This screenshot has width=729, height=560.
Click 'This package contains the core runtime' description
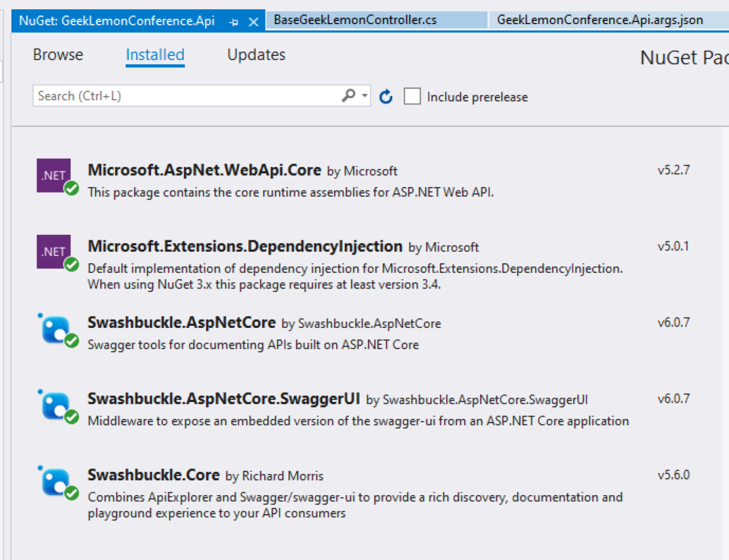[x=290, y=192]
